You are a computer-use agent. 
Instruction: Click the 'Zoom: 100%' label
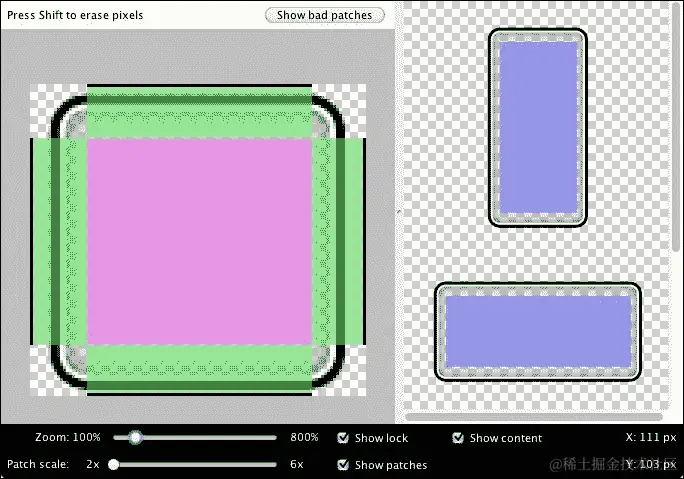68,437
